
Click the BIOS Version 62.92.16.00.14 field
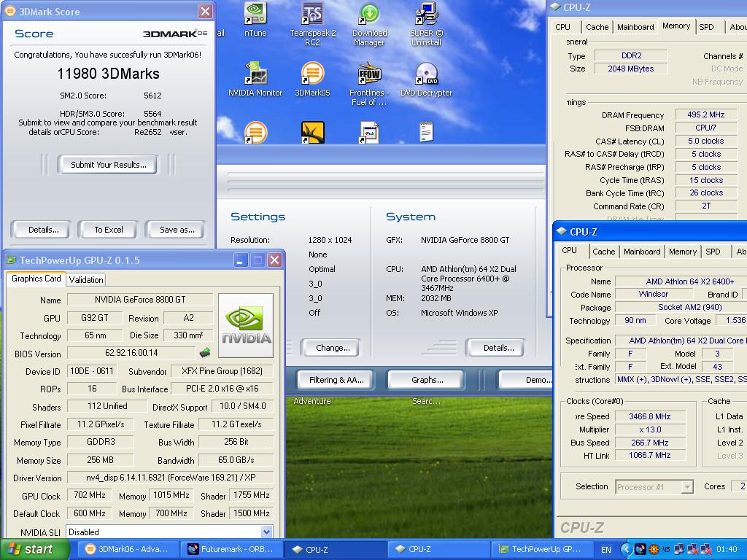131,353
